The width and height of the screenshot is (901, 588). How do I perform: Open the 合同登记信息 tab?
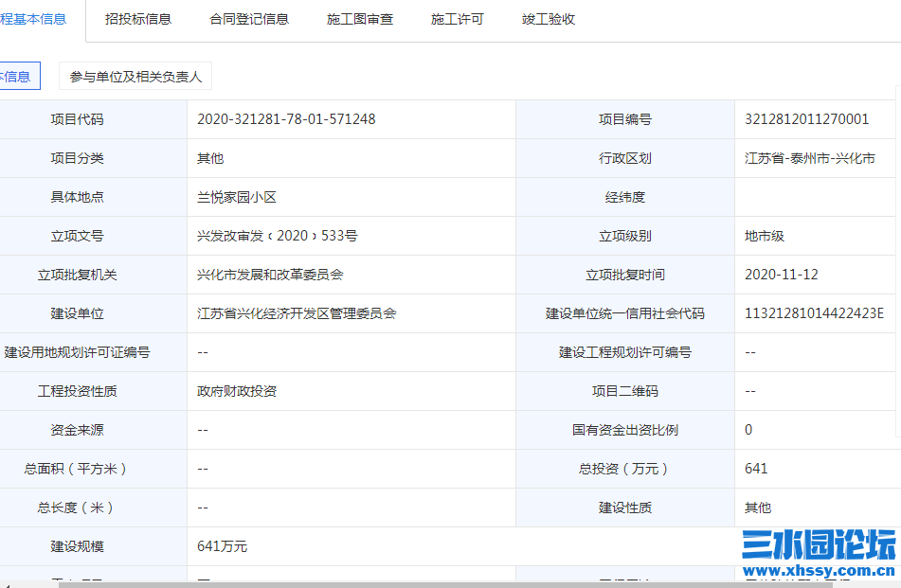[249, 19]
